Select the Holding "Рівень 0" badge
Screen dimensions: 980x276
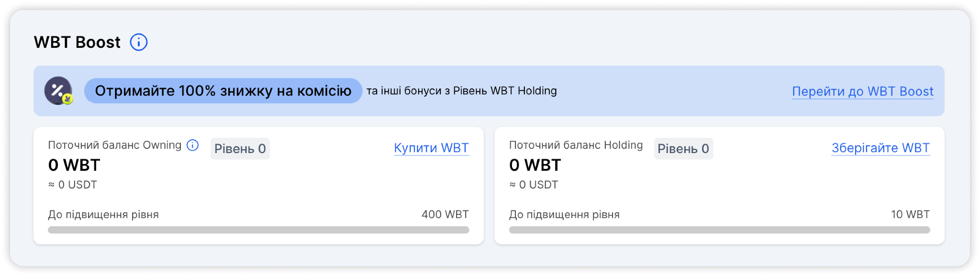click(x=683, y=149)
